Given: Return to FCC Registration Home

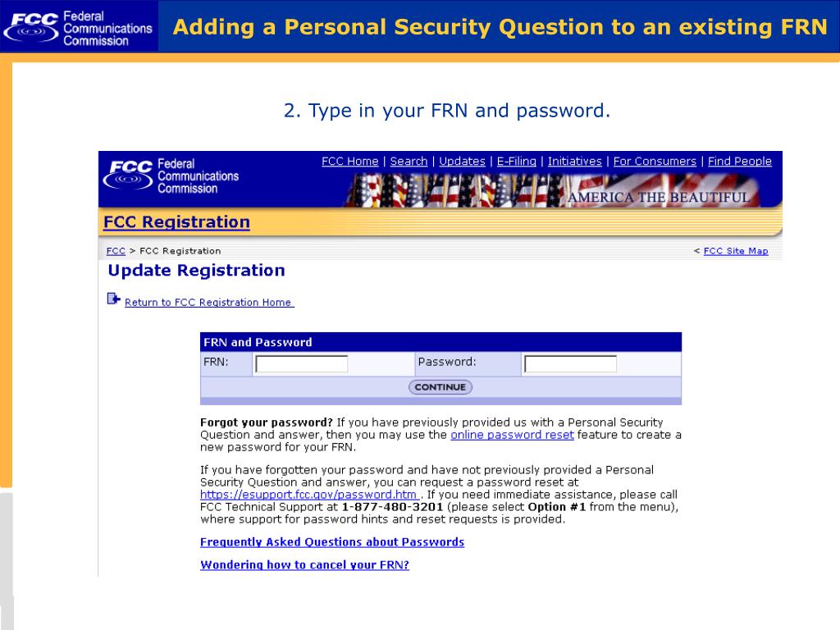Looking at the screenshot, I should 209,302.
